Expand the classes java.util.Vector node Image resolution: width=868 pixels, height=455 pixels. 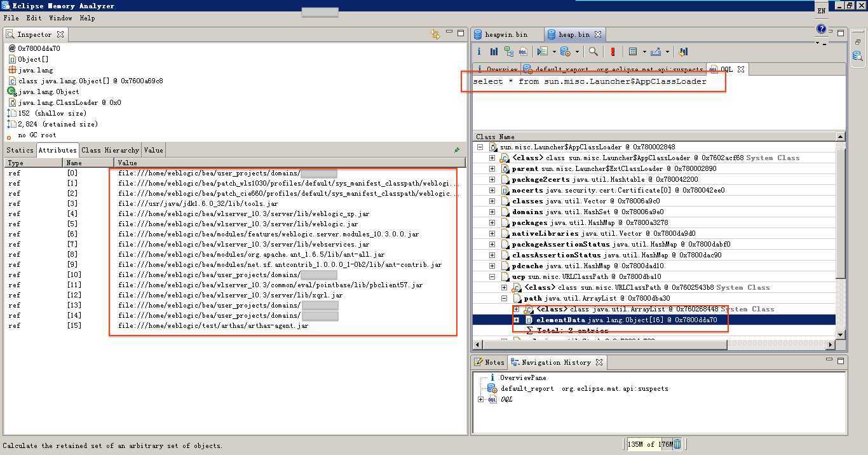coord(492,201)
